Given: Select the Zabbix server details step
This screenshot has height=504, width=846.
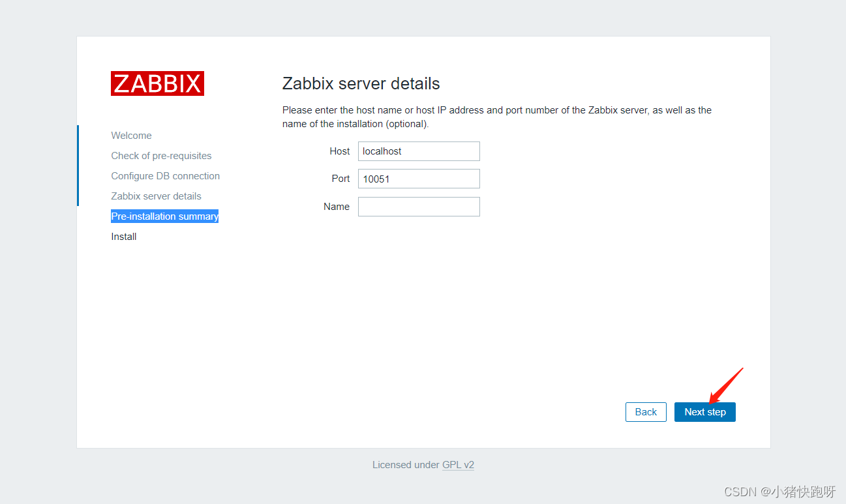Looking at the screenshot, I should pyautogui.click(x=156, y=196).
